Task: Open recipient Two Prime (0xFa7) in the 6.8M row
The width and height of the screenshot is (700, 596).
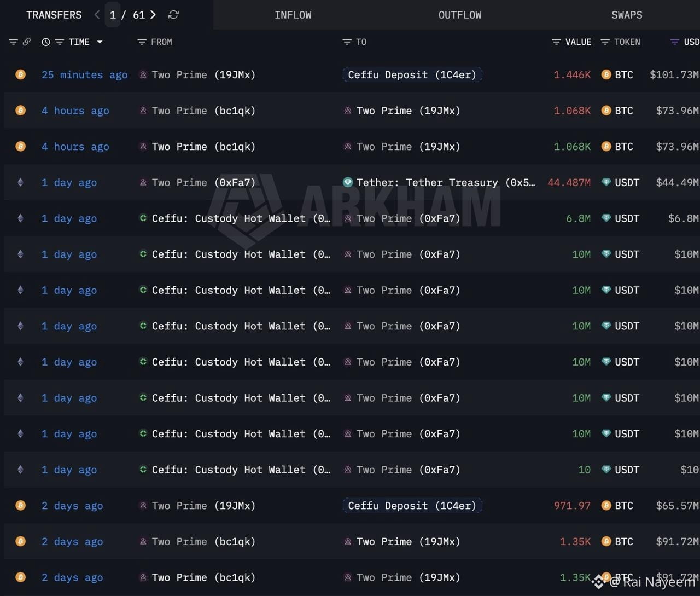Action: (409, 219)
